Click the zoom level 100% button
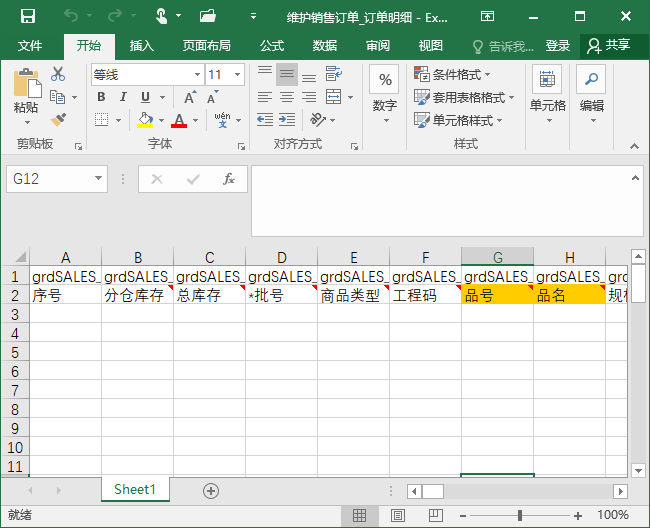This screenshot has width=650, height=528. click(x=613, y=515)
